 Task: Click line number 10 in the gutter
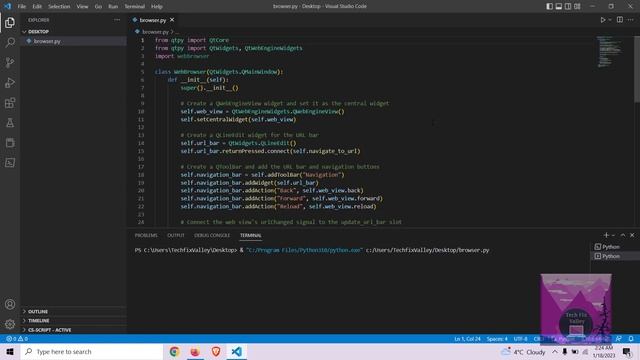coord(141,111)
